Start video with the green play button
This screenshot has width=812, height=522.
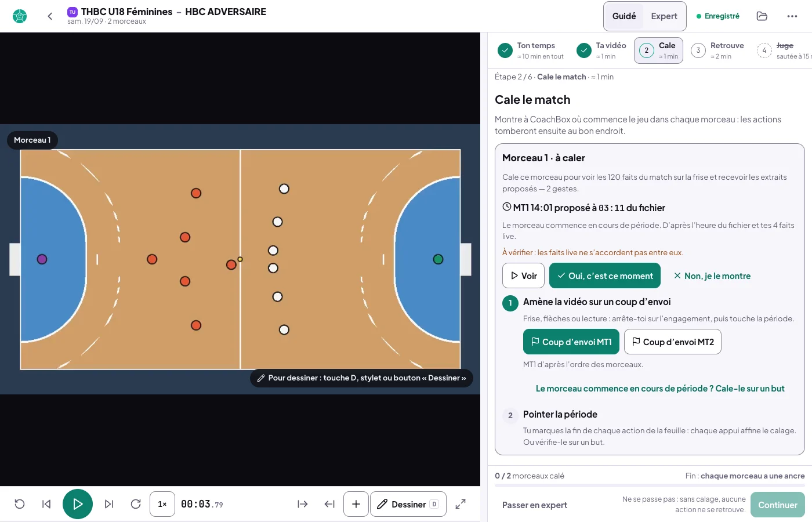[x=78, y=504]
